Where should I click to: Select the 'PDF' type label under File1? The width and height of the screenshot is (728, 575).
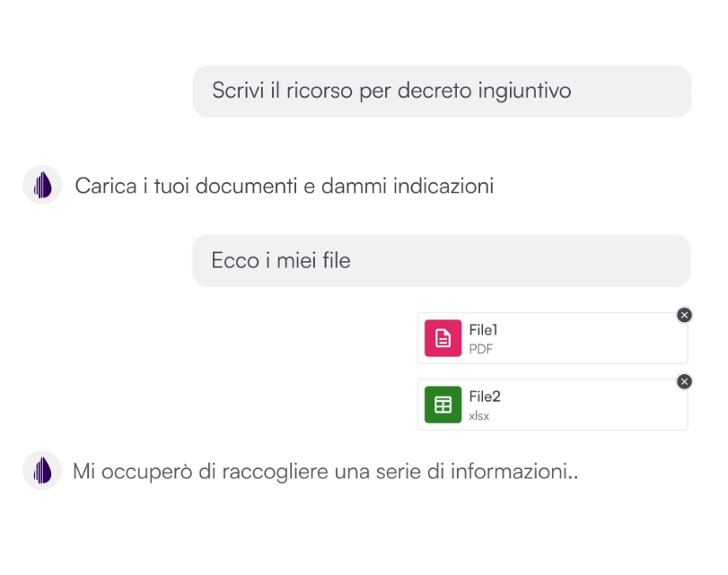click(x=481, y=349)
